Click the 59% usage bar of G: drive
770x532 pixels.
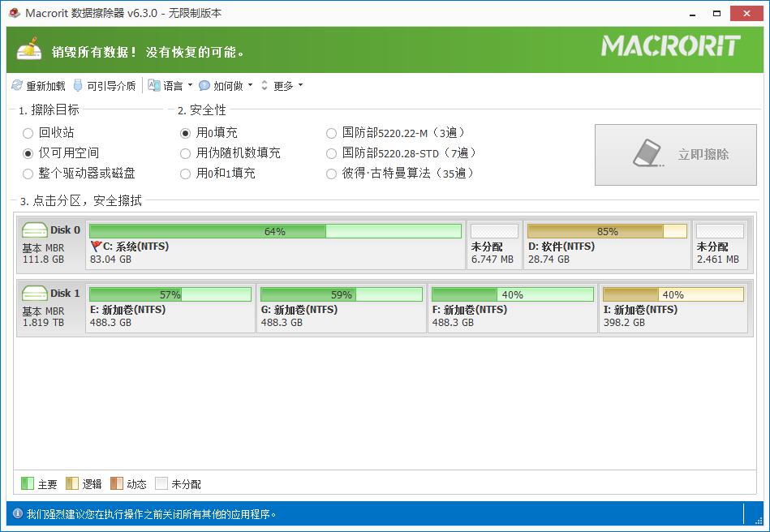click(342, 294)
